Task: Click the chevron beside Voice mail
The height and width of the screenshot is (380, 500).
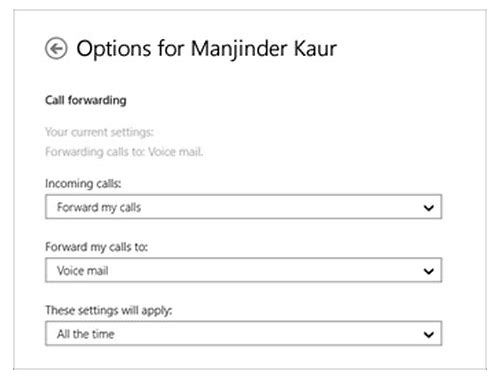Action: (x=428, y=271)
